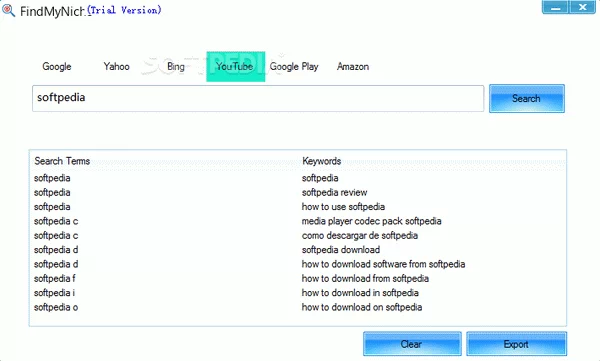This screenshot has width=600, height=361.
Task: Select keyword 'softpedia review'
Action: [x=334, y=192]
